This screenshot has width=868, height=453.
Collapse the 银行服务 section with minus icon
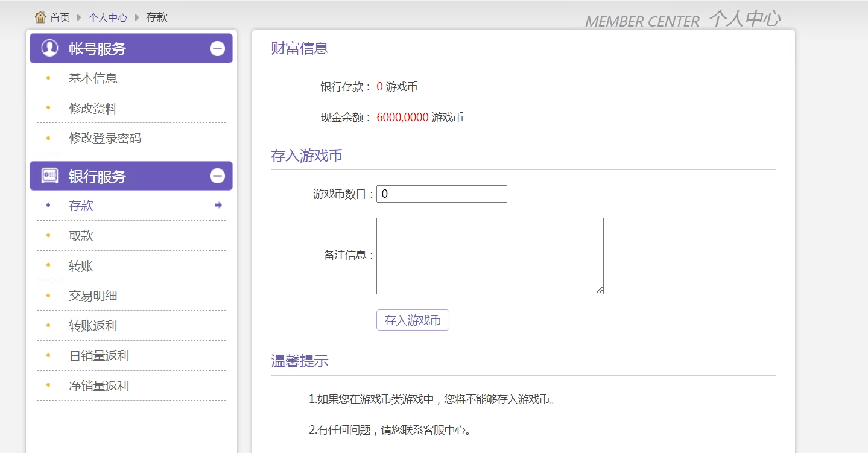tap(217, 176)
